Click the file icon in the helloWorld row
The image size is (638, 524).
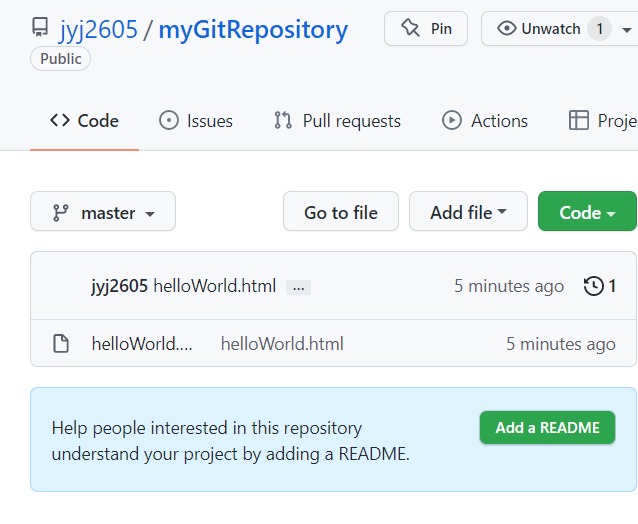click(x=61, y=343)
